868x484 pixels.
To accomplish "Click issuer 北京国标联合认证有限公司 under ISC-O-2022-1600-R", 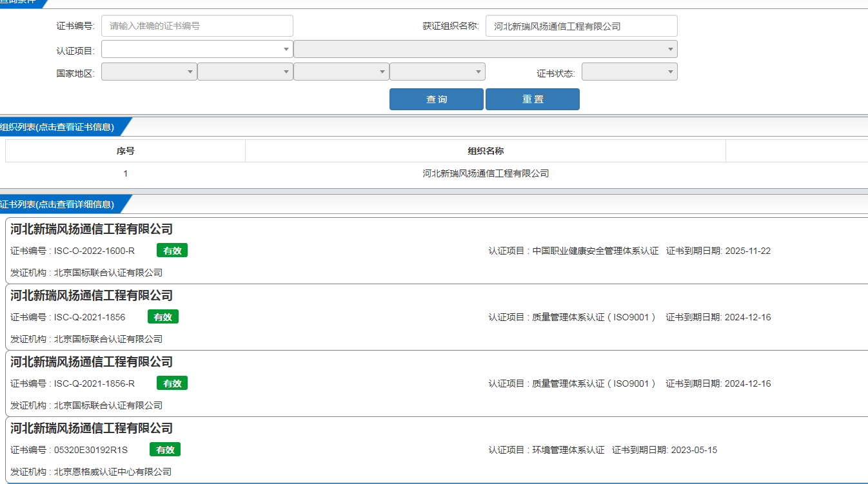I will 108,273.
